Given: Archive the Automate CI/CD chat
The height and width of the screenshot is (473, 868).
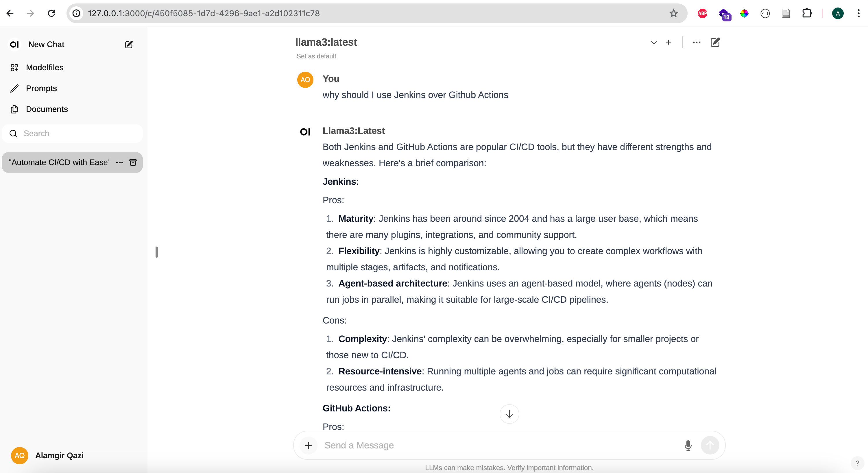Looking at the screenshot, I should tap(133, 162).
